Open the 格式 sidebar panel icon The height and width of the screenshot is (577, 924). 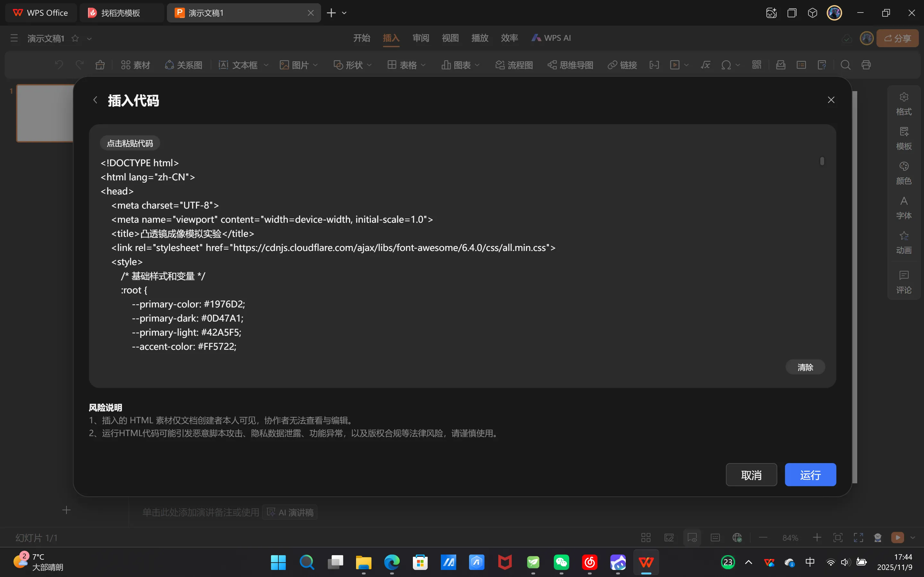903,103
